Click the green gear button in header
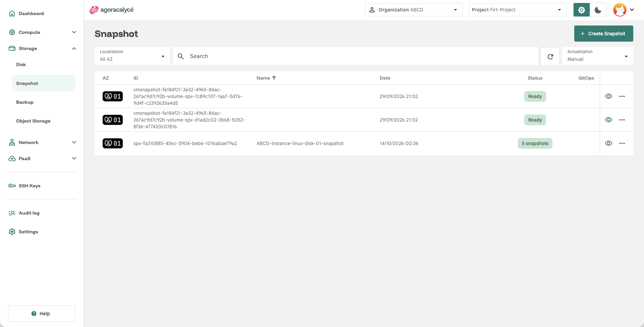 pyautogui.click(x=582, y=10)
